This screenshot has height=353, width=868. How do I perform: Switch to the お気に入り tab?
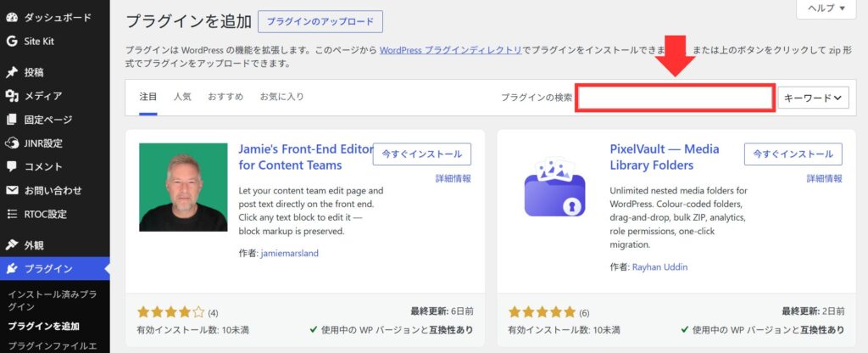pos(281,97)
